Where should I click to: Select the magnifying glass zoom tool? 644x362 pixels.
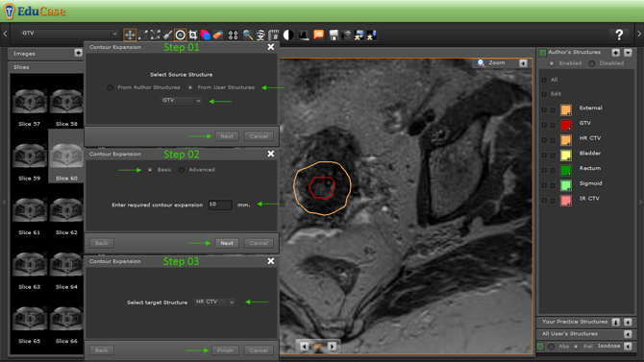pyautogui.click(x=248, y=35)
